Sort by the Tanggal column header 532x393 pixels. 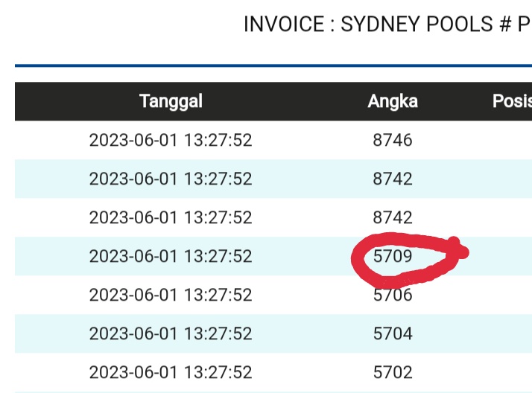click(x=171, y=101)
